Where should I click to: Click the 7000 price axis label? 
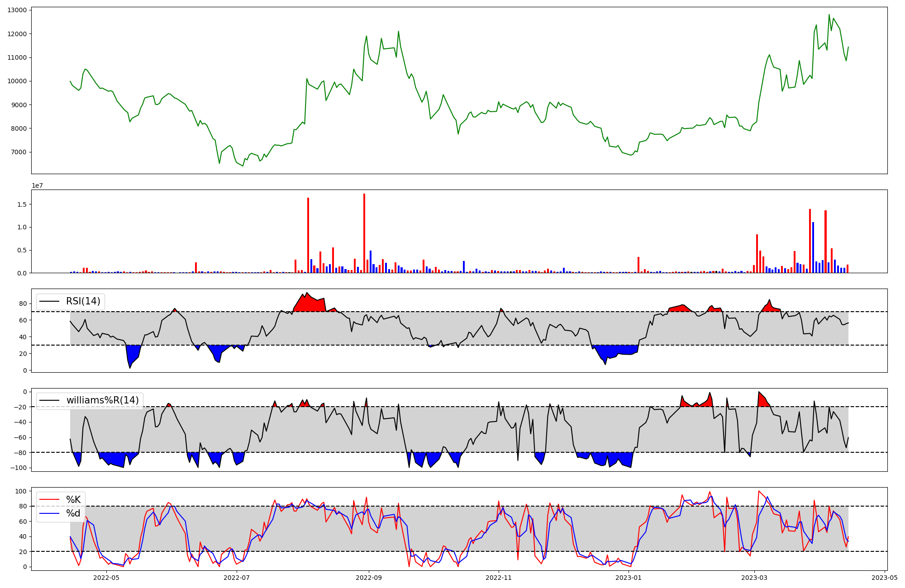19,152
